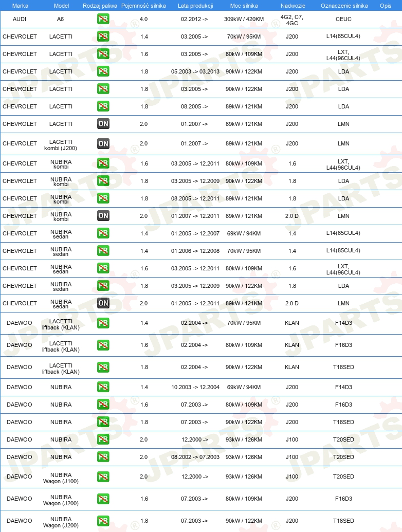Click petrol icon for Nubira Wagon (J100) row
Screen dimensions: 402x532
[x=103, y=476]
